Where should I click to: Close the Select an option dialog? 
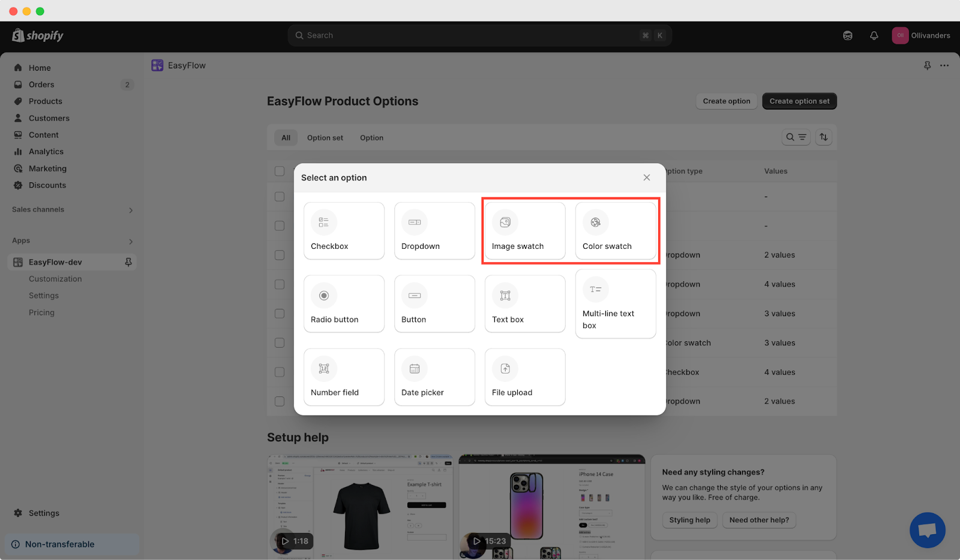pyautogui.click(x=647, y=177)
